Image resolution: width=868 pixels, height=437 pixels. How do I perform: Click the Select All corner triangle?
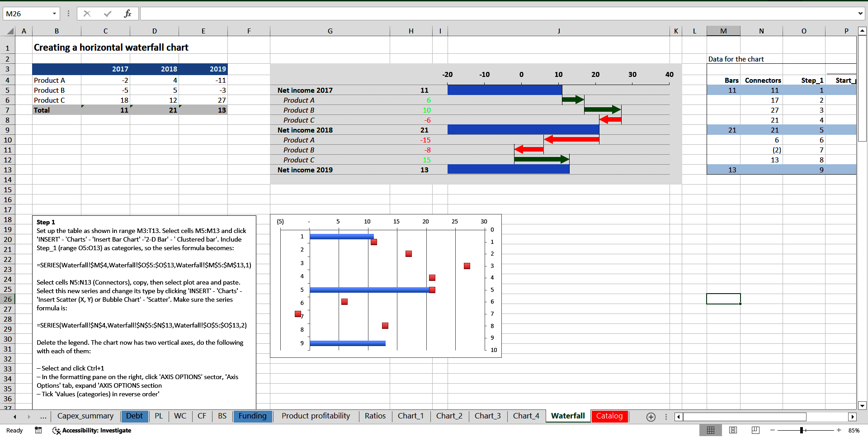pos(10,31)
